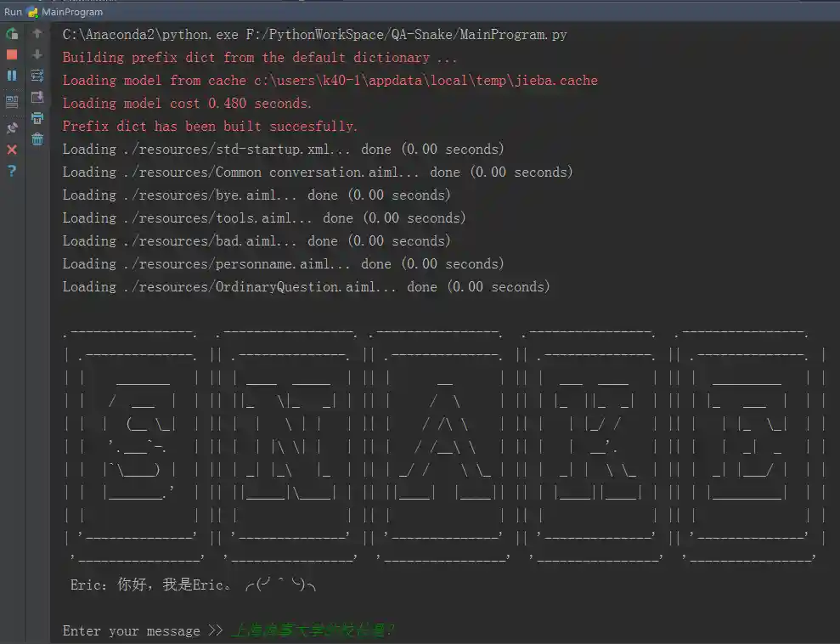Click the "Common conversation.aiml" loading line
This screenshot has width=840, height=644.
[x=318, y=172]
